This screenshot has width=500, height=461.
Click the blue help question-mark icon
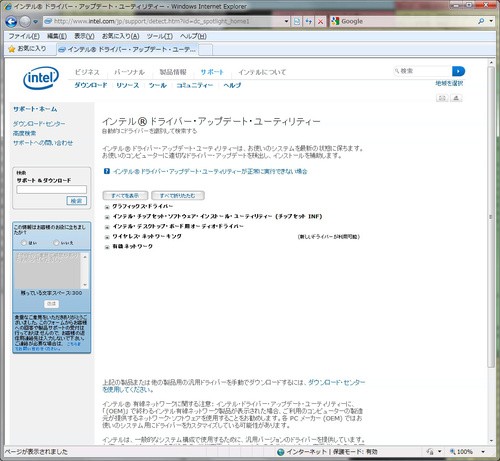[107, 171]
